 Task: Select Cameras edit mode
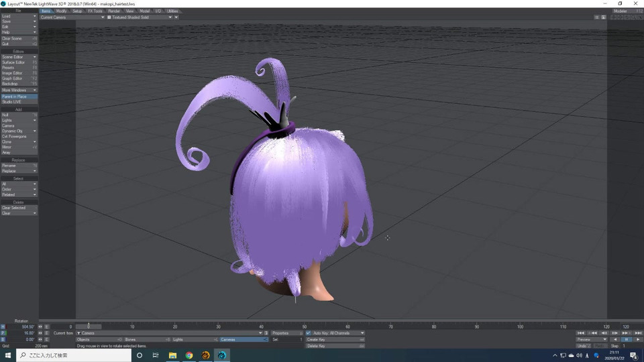[x=244, y=339]
